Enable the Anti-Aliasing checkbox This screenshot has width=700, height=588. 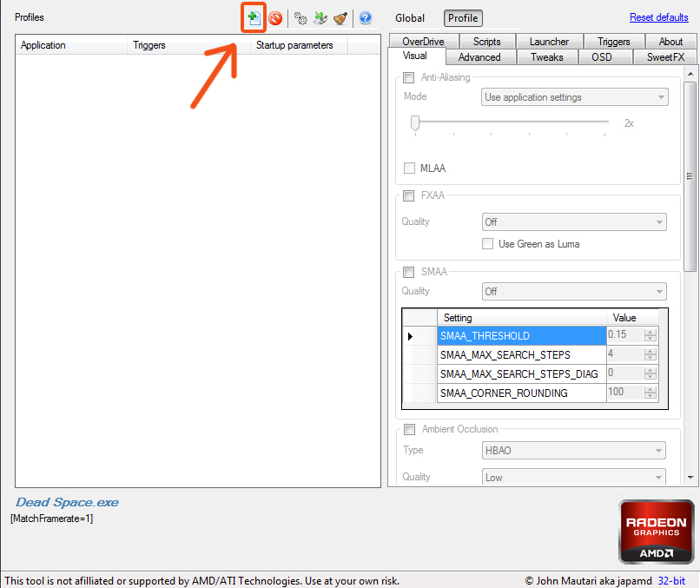coord(409,78)
